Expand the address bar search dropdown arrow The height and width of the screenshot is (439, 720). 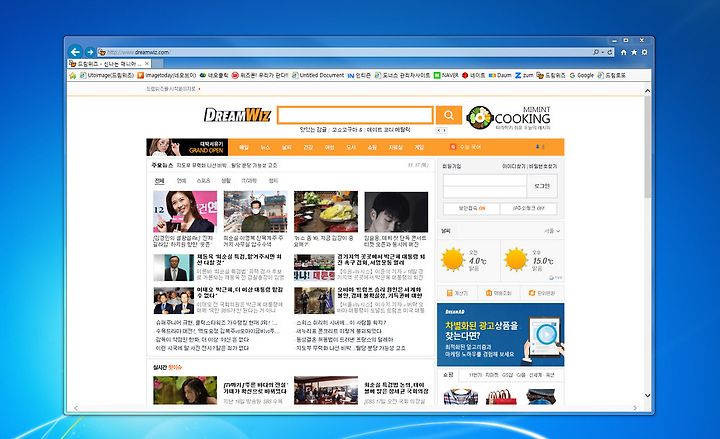(x=602, y=52)
